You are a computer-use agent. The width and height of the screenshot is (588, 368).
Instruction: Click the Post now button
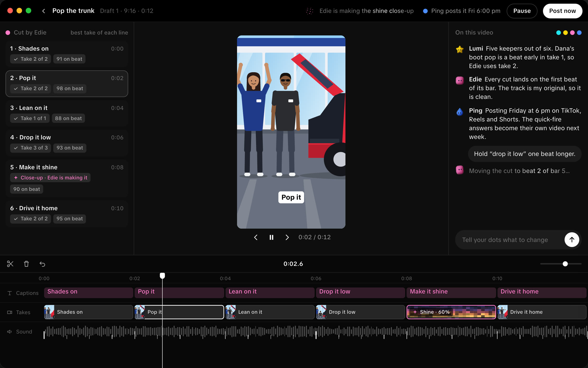[x=563, y=11]
